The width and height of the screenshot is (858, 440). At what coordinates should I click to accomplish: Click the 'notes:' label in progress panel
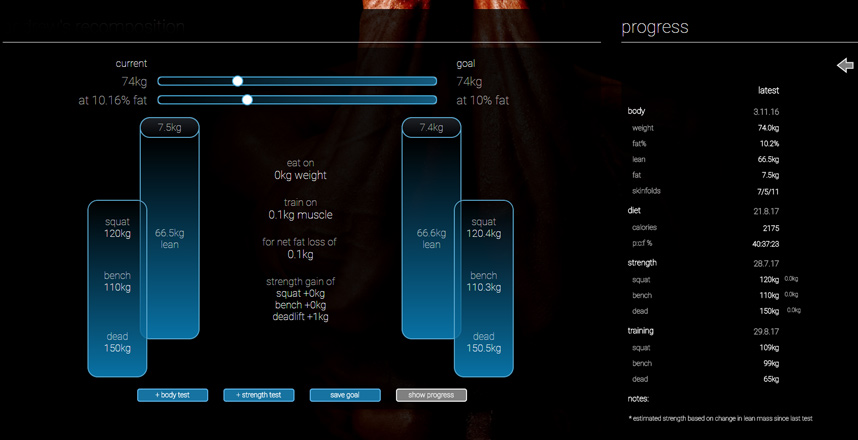click(x=641, y=399)
